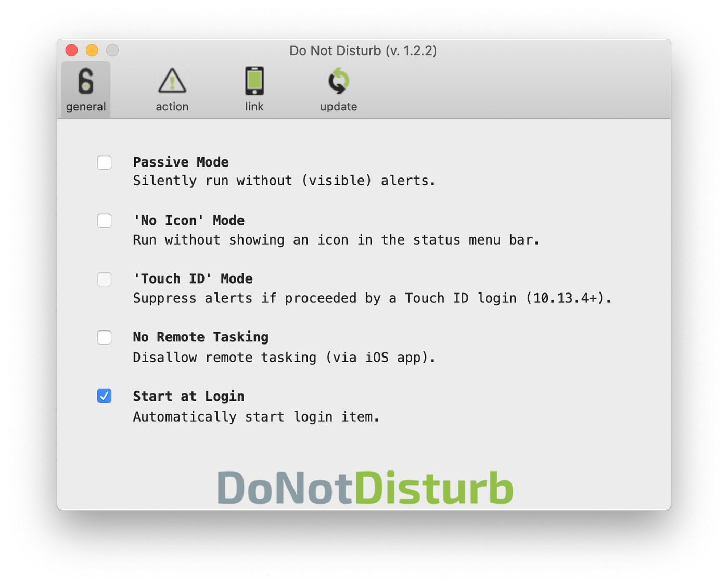Click the window title 'Do Not Disturb (v. 1.2.2)'
The image size is (728, 586).
363,50
